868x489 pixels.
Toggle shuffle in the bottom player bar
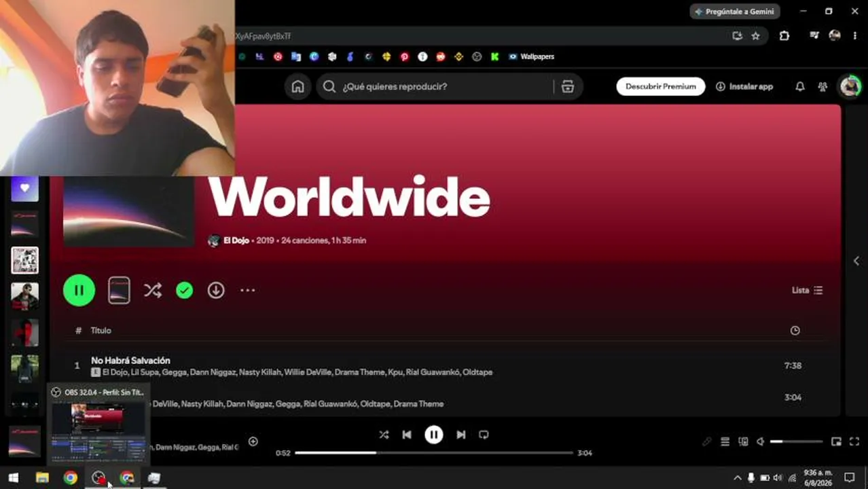point(384,435)
